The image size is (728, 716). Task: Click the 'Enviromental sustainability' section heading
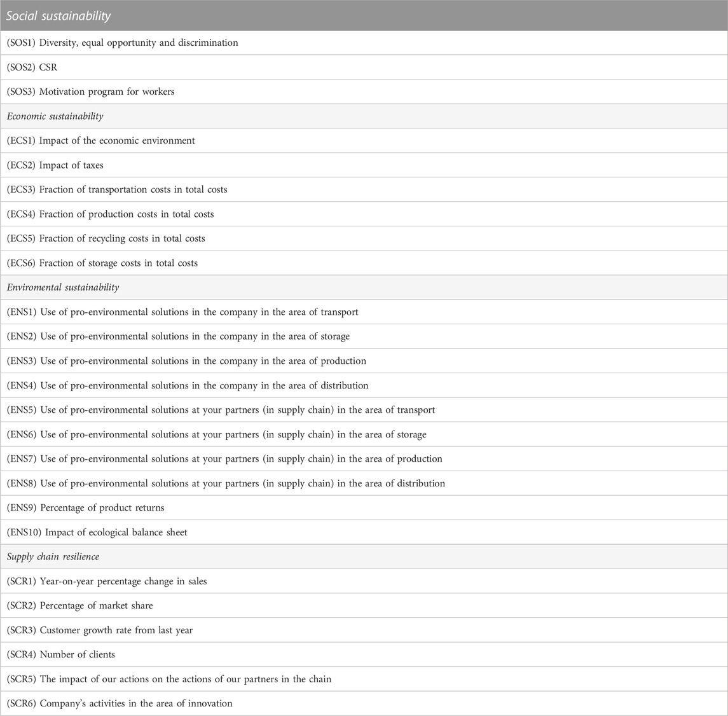pos(364,287)
